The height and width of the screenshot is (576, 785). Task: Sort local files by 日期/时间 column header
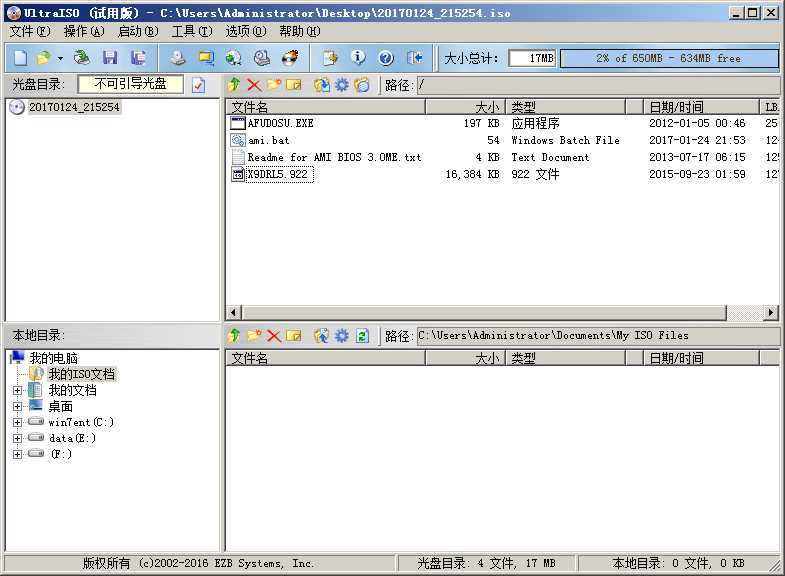[x=701, y=358]
